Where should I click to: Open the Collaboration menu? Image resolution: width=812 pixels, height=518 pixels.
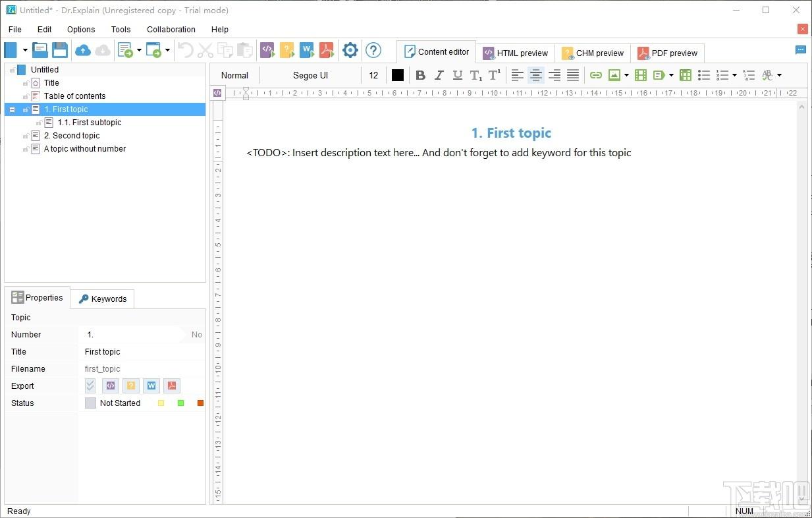pos(171,29)
